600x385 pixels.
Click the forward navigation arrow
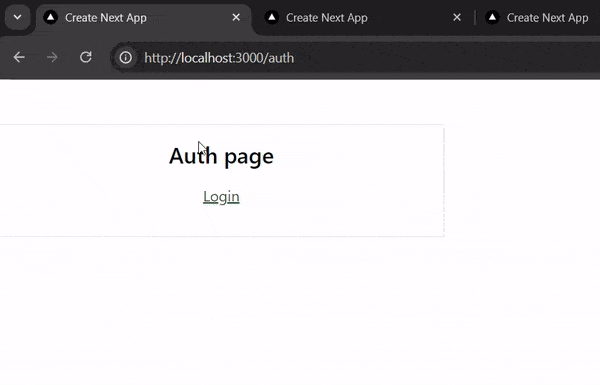(x=52, y=57)
